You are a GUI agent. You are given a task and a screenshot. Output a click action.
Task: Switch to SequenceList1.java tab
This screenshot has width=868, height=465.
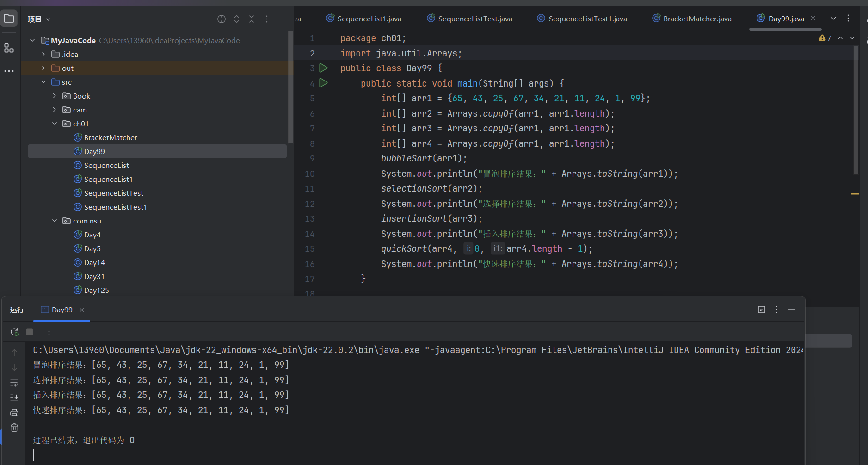click(364, 19)
